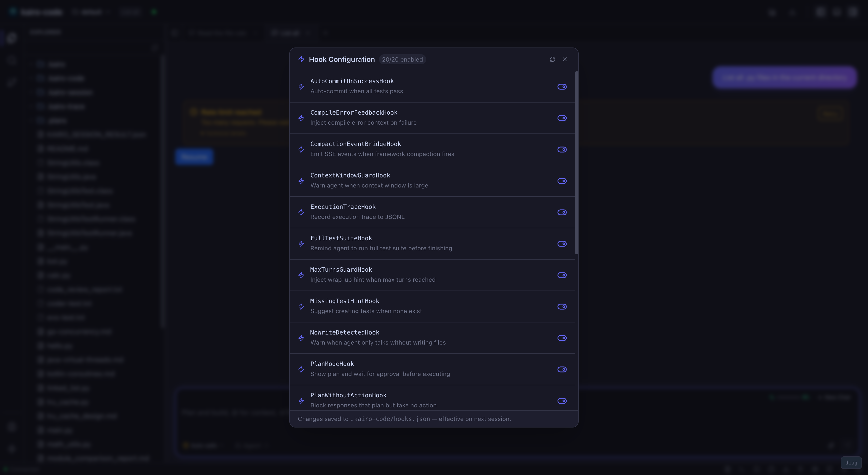Select the PlanModeHook name

pos(332,364)
